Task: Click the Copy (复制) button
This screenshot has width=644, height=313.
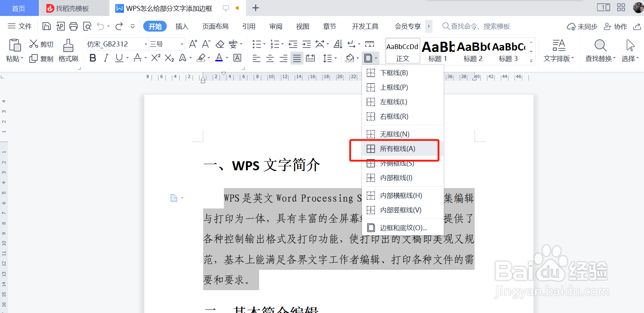Action: (41, 58)
